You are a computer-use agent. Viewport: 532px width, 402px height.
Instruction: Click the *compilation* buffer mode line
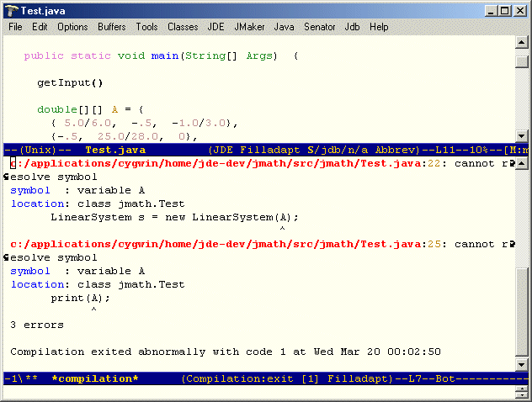point(253,378)
